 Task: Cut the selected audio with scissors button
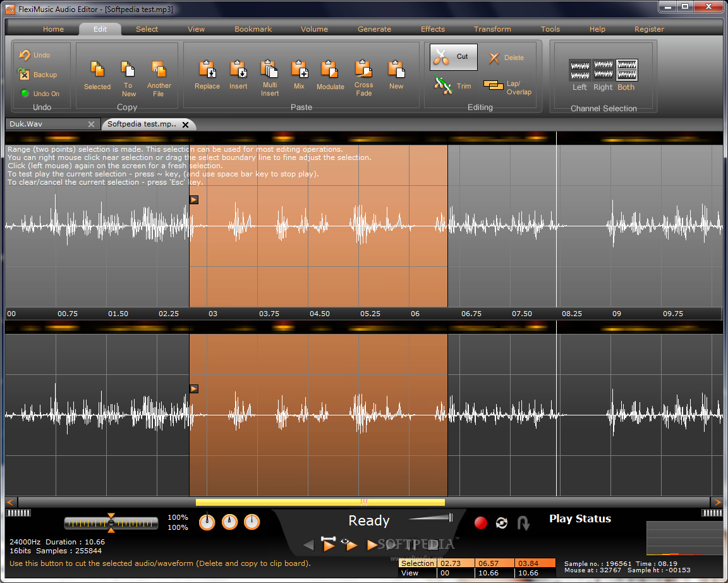454,57
